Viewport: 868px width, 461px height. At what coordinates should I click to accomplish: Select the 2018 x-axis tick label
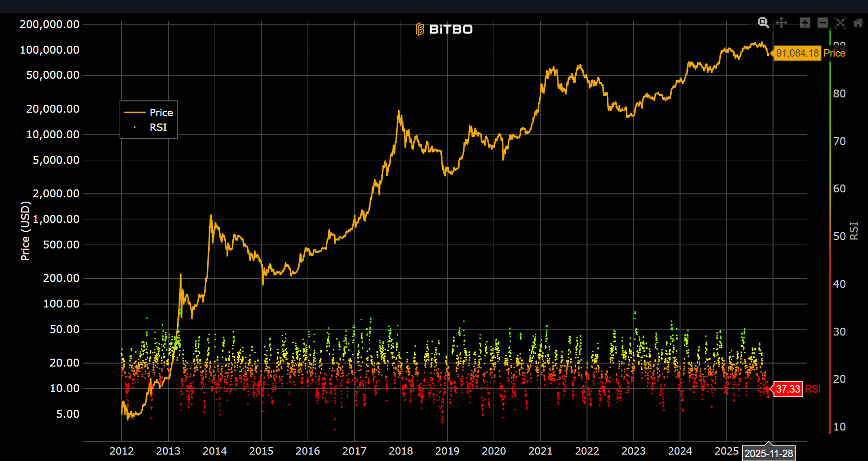coord(401,451)
